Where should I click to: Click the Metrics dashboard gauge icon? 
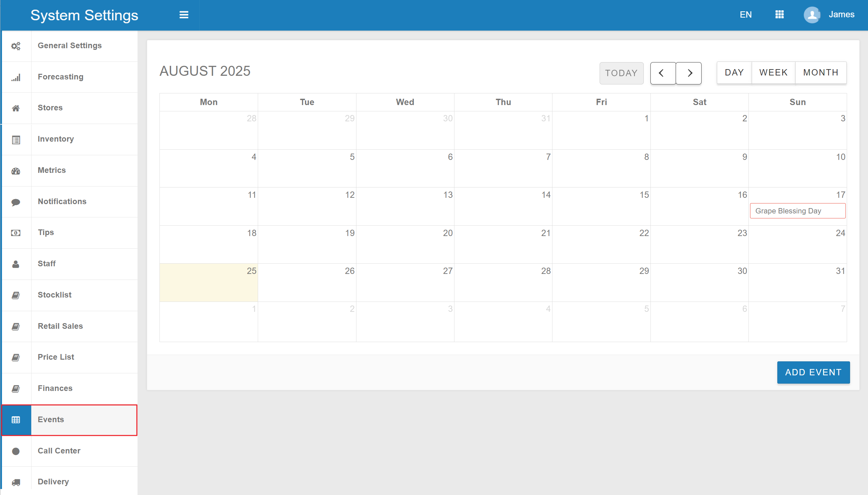pyautogui.click(x=16, y=171)
